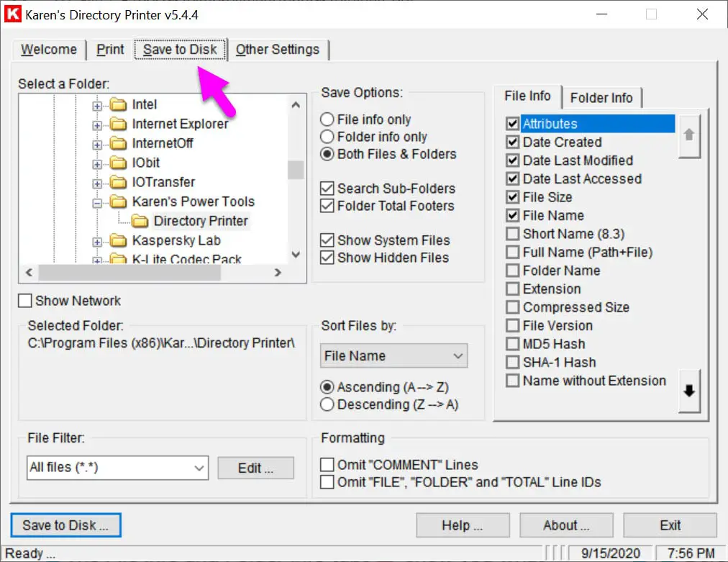Choose Ascending sort order
The image size is (728, 562).
pyautogui.click(x=384, y=387)
